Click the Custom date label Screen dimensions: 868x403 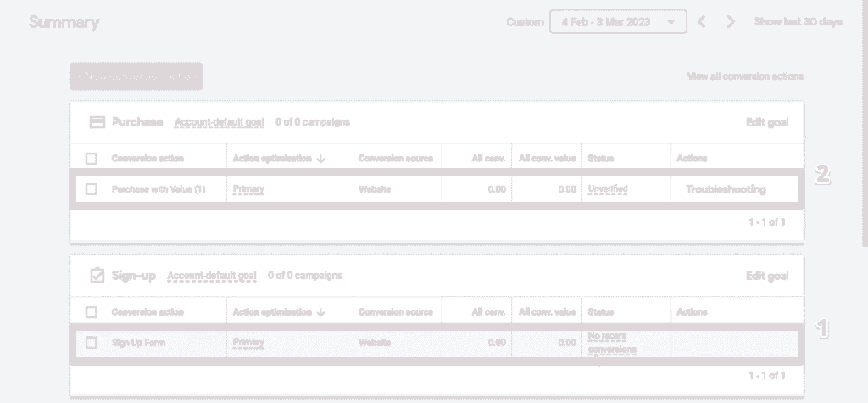point(525,22)
